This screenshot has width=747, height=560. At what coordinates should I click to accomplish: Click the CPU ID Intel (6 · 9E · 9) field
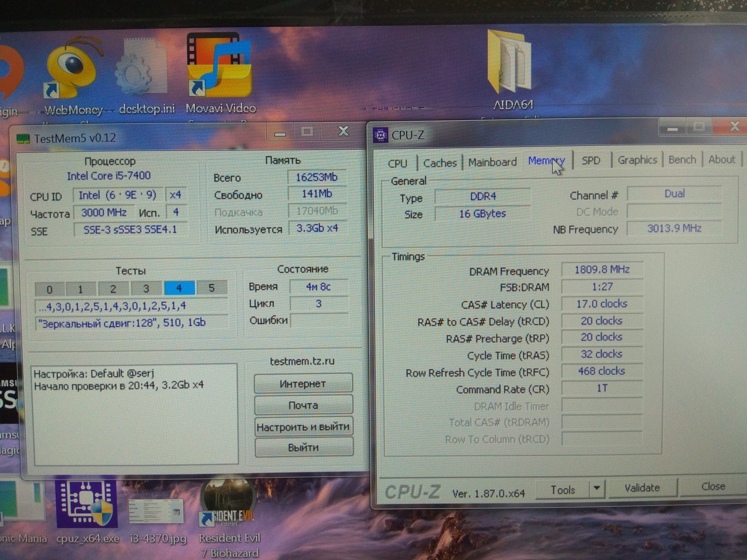(117, 195)
